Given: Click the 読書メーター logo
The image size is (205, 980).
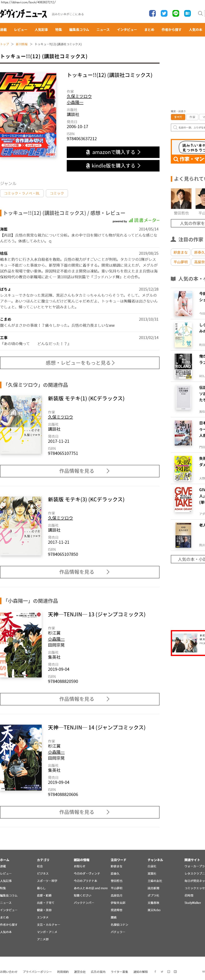Looking at the screenshot, I should point(144,220).
